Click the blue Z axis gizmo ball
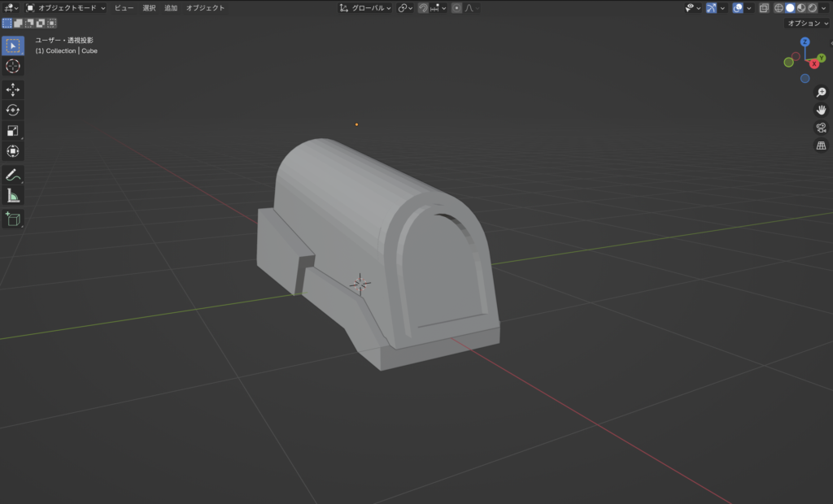 pyautogui.click(x=805, y=41)
